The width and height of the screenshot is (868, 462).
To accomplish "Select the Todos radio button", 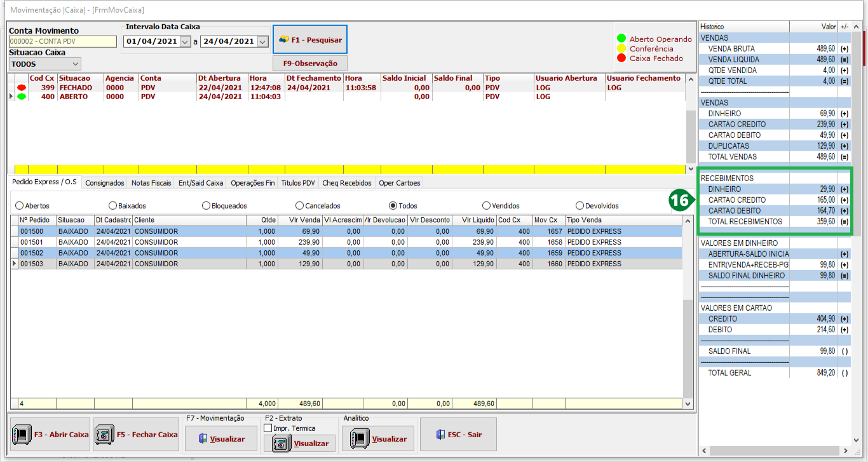I will (x=393, y=206).
